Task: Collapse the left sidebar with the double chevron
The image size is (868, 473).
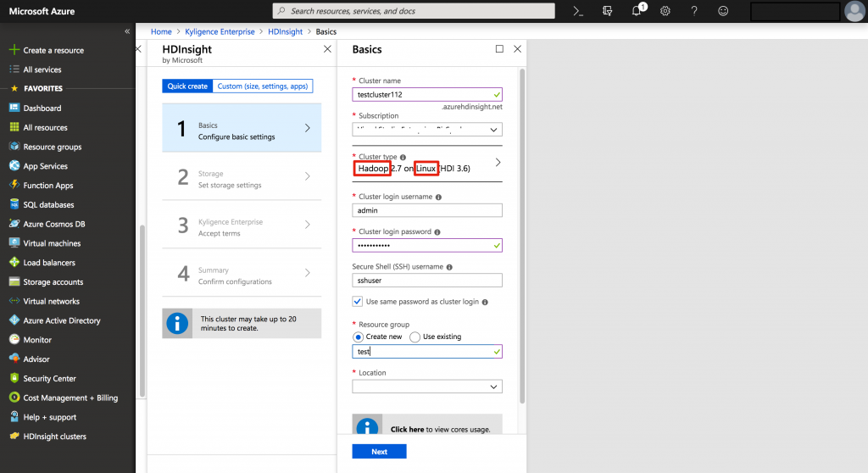Action: click(127, 31)
